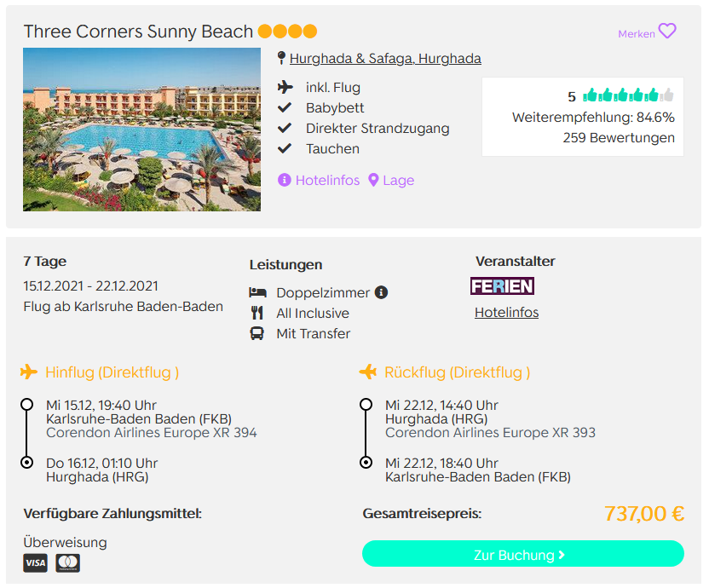Click the Three Corners Sunny Beach title

138,32
